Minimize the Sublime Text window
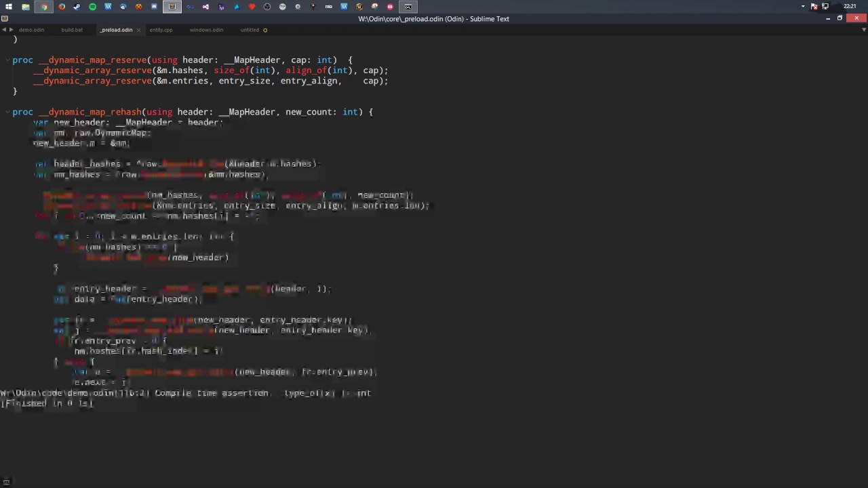This screenshot has width=868, height=488. pyautogui.click(x=828, y=18)
